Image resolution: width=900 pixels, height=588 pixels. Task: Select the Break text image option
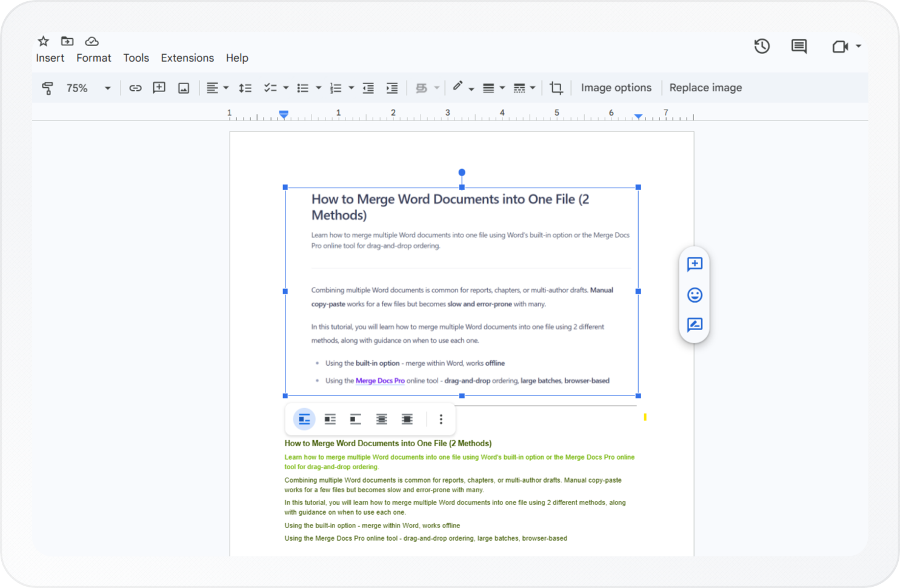[356, 419]
